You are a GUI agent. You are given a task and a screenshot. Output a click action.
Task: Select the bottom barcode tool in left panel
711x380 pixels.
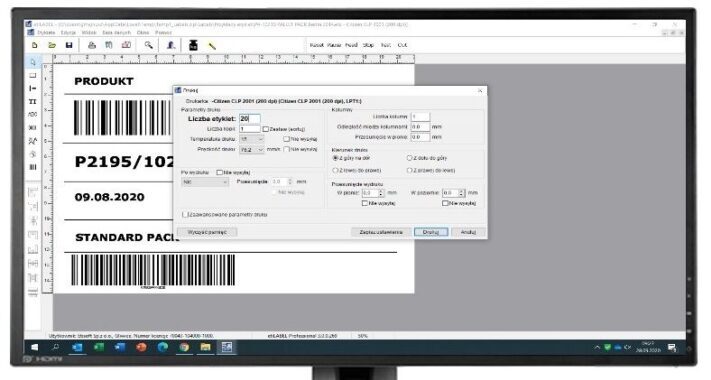point(33,167)
